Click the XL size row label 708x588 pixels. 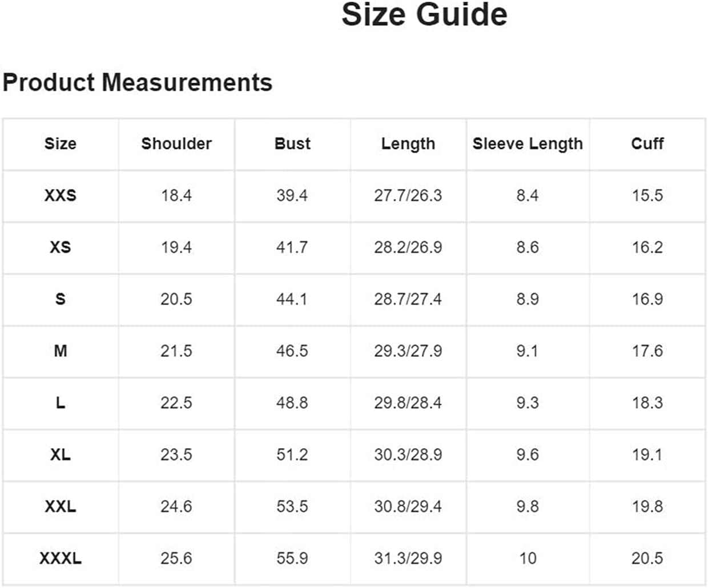pos(60,455)
